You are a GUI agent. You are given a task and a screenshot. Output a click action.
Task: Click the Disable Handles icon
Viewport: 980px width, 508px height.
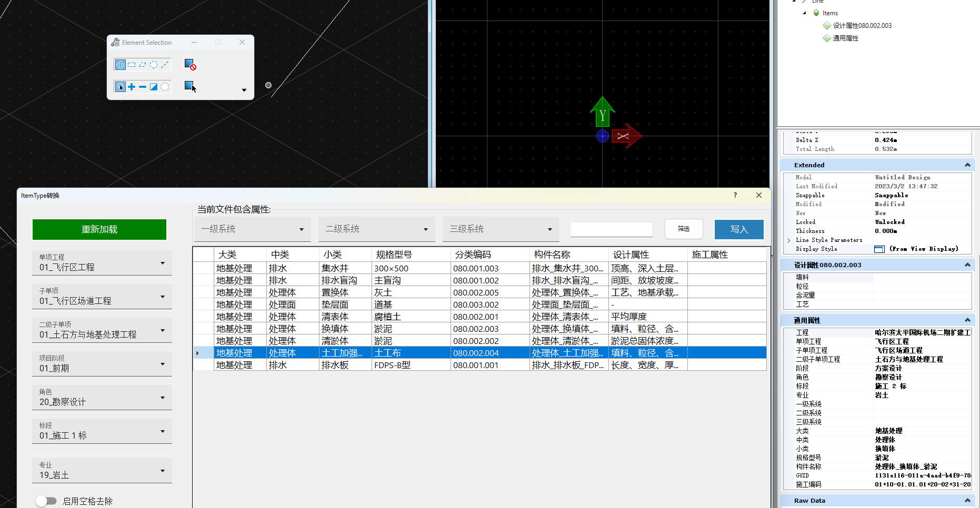click(x=190, y=64)
